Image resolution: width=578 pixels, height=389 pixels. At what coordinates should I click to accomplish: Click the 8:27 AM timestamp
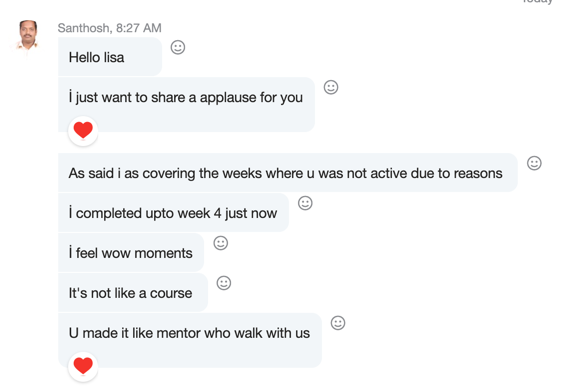pos(139,28)
